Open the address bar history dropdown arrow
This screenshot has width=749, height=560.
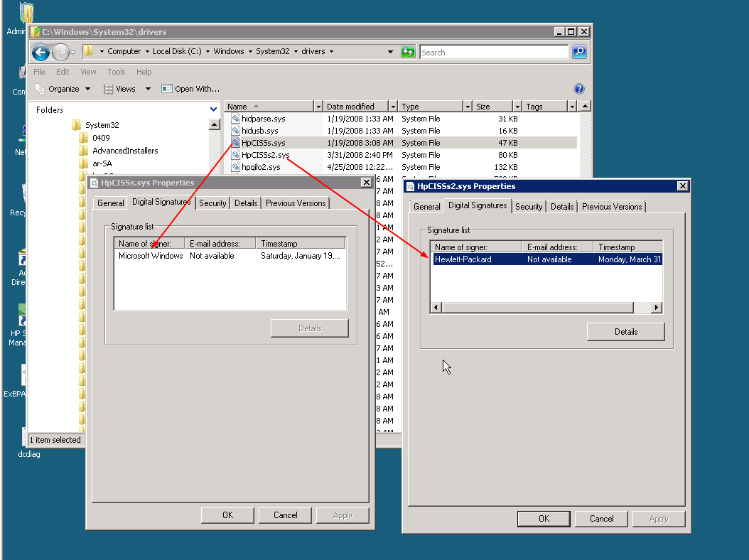(390, 52)
